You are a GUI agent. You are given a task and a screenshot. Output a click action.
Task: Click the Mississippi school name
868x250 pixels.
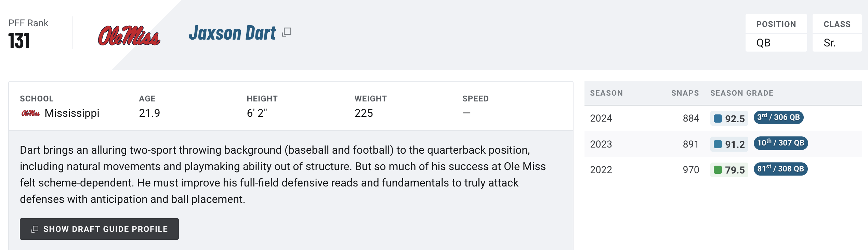tap(72, 113)
